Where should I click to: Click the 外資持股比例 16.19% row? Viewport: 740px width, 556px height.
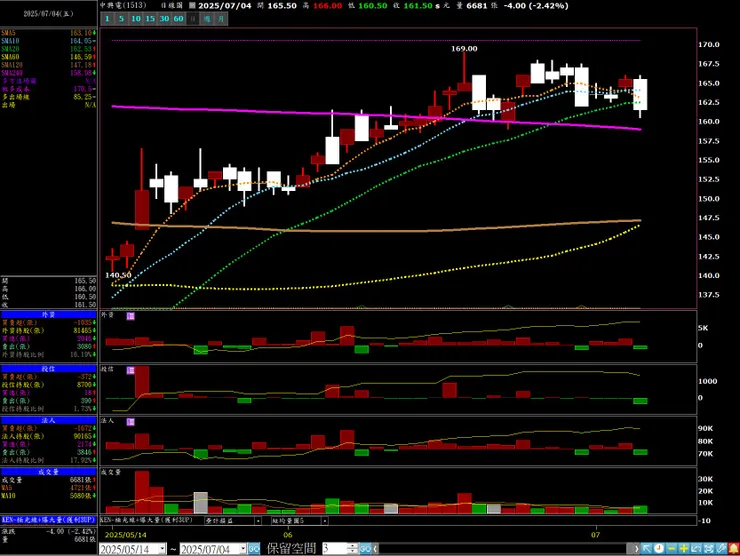tap(49, 354)
